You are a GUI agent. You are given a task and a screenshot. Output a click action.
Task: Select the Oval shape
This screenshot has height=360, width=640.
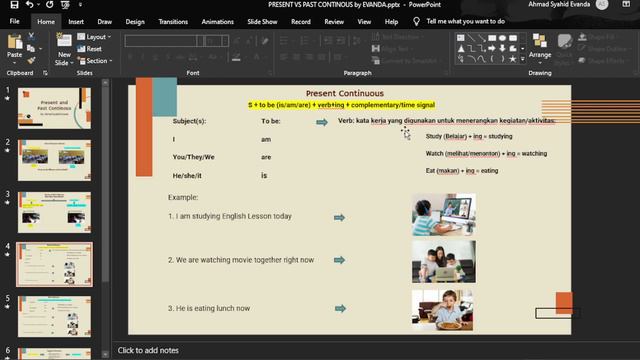pyautogui.click(x=502, y=38)
